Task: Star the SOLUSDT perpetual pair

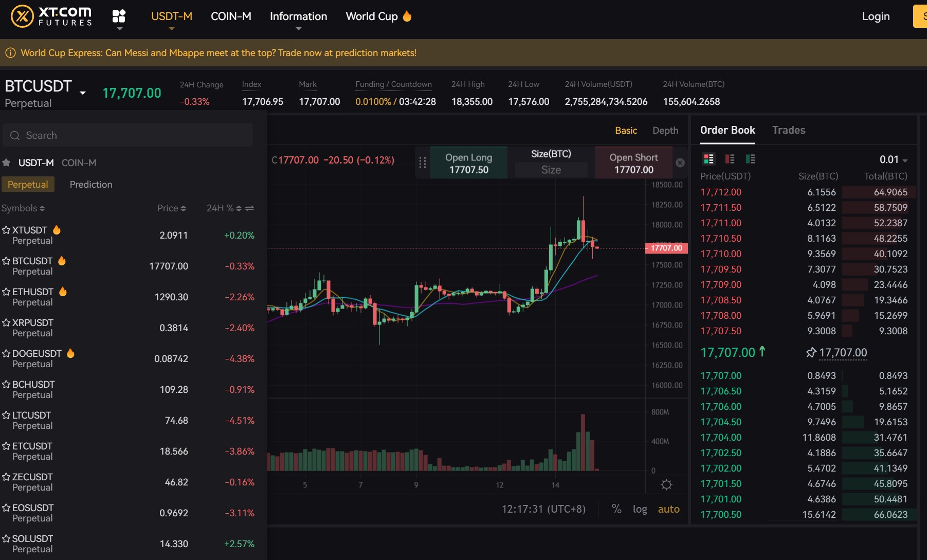Action: (x=6, y=538)
